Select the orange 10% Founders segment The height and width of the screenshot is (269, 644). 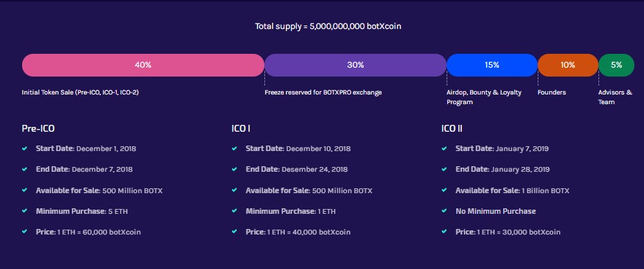coord(568,65)
